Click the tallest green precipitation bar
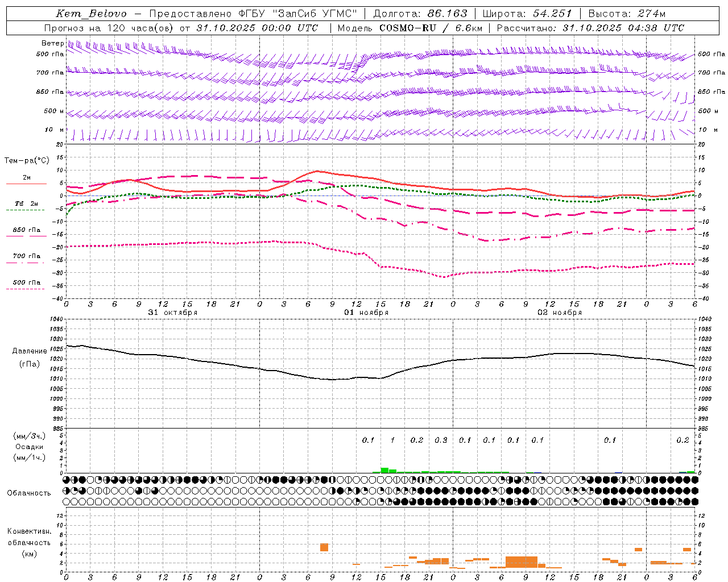This screenshot has height=582, width=728. click(384, 471)
